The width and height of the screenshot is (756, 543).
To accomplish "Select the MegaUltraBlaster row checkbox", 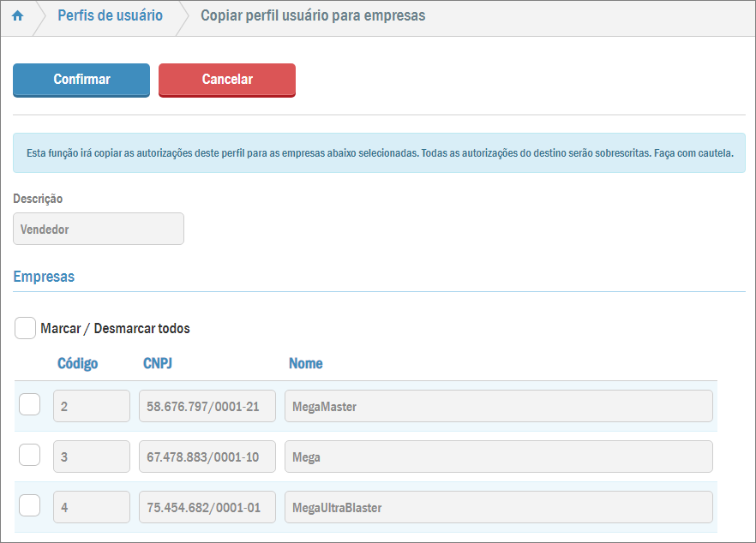I will pos(30,506).
